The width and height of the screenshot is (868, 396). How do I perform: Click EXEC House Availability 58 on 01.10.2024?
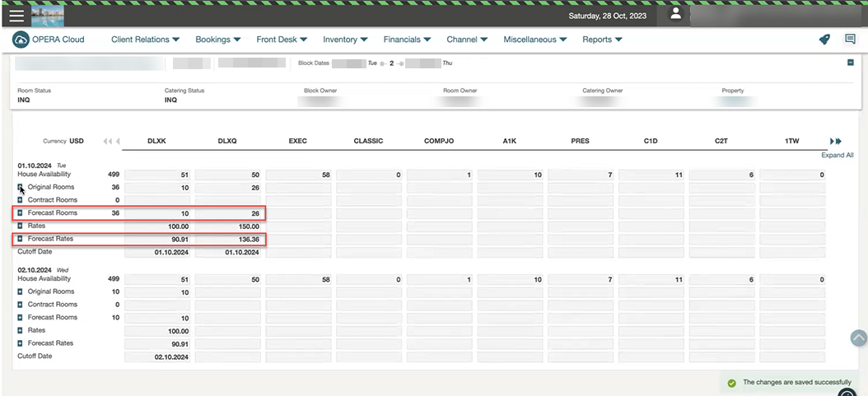(x=298, y=175)
